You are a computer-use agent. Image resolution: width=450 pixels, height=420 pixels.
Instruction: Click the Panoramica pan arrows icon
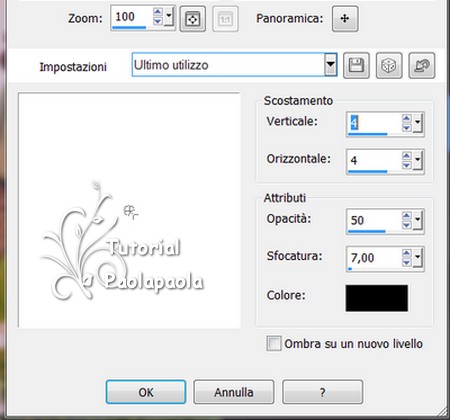coord(345,19)
